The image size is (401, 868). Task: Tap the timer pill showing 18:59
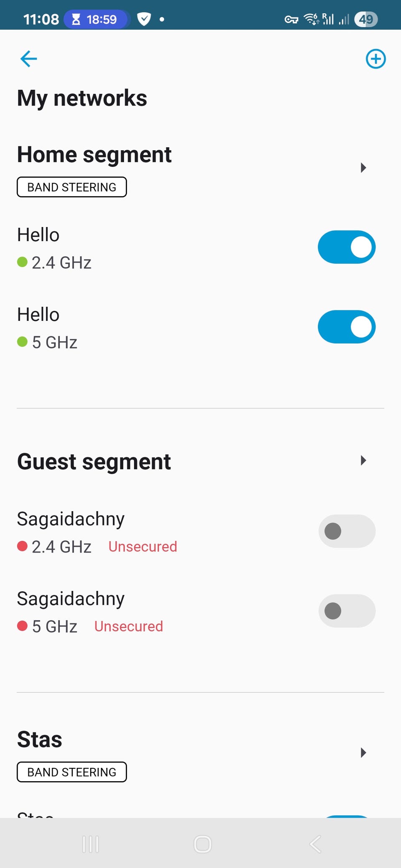(x=95, y=19)
